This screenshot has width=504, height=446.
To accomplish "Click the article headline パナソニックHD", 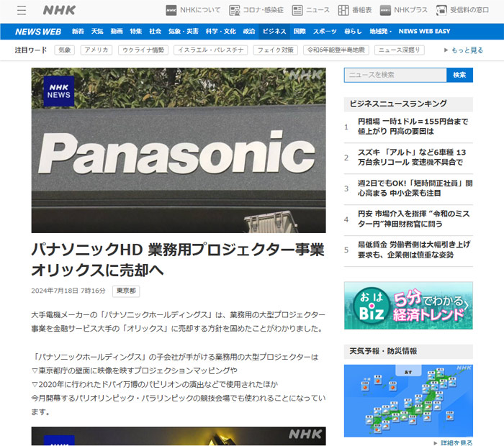I will pyautogui.click(x=178, y=260).
